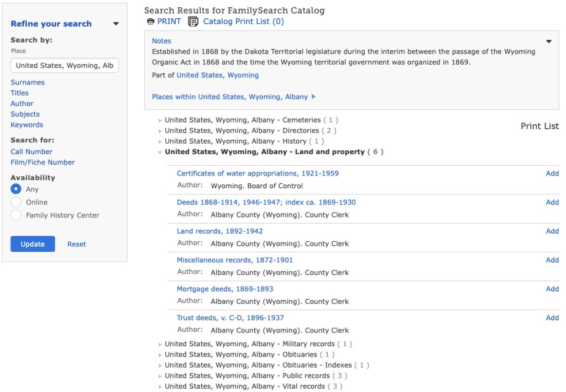
Task: Collapse the Refine your search panel arrow
Action: pyautogui.click(x=116, y=24)
